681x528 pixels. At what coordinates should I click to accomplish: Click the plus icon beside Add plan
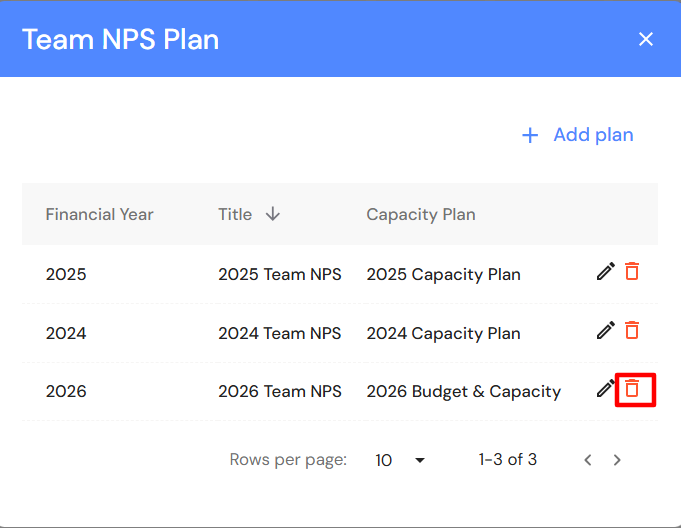click(530, 135)
